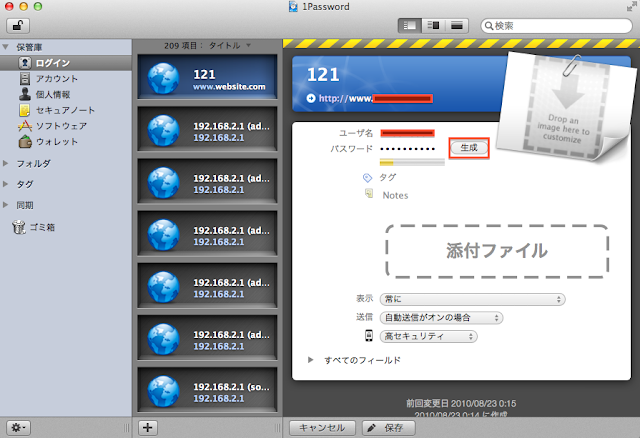The width and height of the screenshot is (640, 438).
Task: Open the 送信 submit dropdown
Action: pyautogui.click(x=441, y=318)
